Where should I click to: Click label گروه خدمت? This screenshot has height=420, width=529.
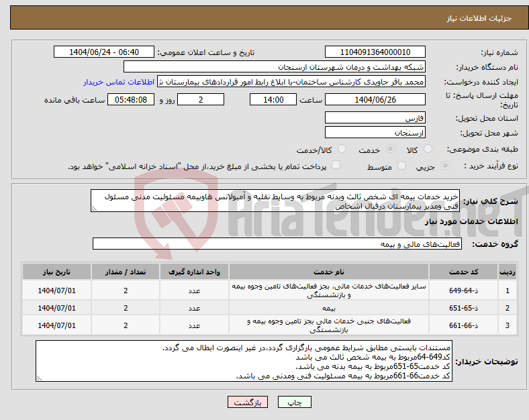[495, 244]
